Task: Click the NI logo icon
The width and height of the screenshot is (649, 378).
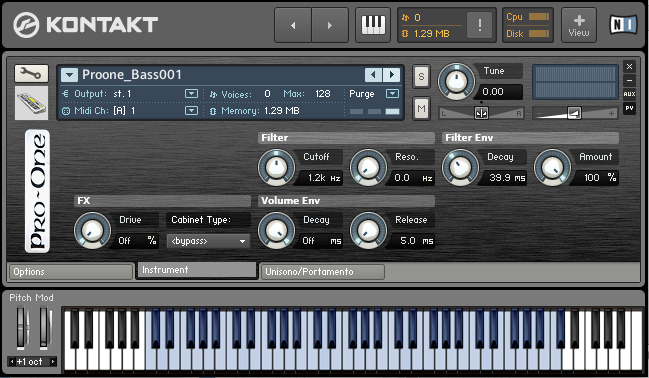Action: (x=623, y=24)
